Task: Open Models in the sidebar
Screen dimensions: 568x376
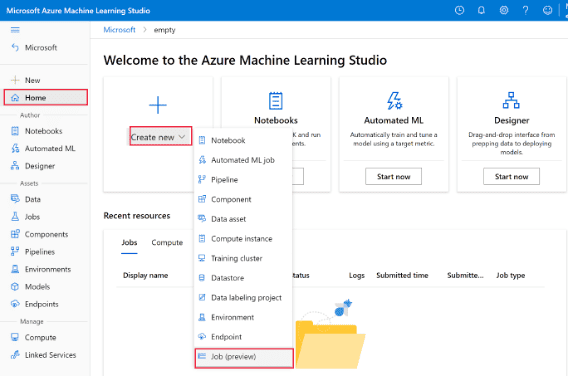Action: [30, 287]
